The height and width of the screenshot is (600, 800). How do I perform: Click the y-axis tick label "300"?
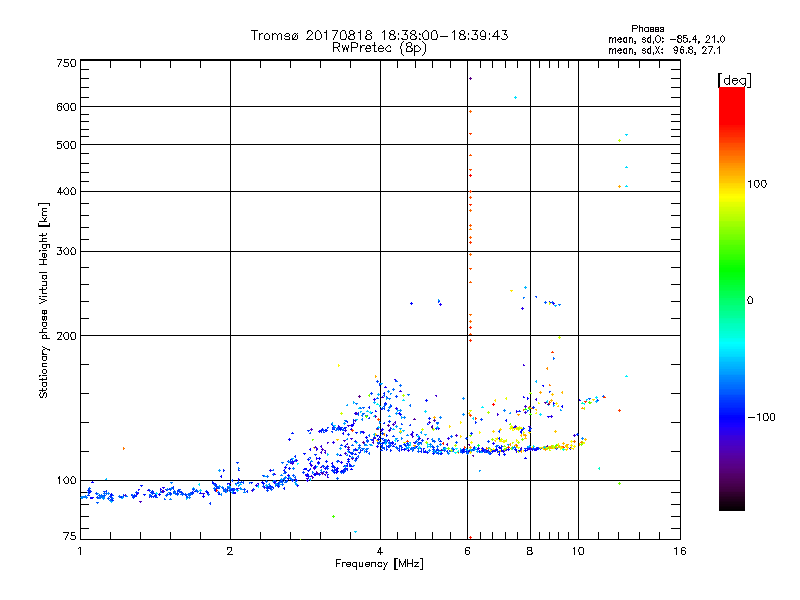66,252
